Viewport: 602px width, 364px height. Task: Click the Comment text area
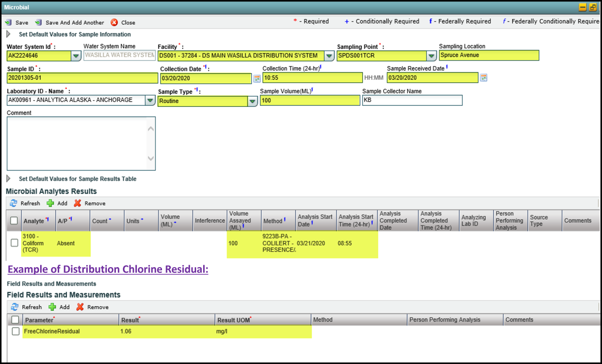point(77,143)
